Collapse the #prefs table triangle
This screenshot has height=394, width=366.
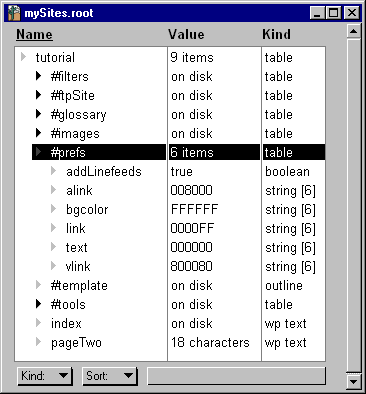pyautogui.click(x=39, y=152)
